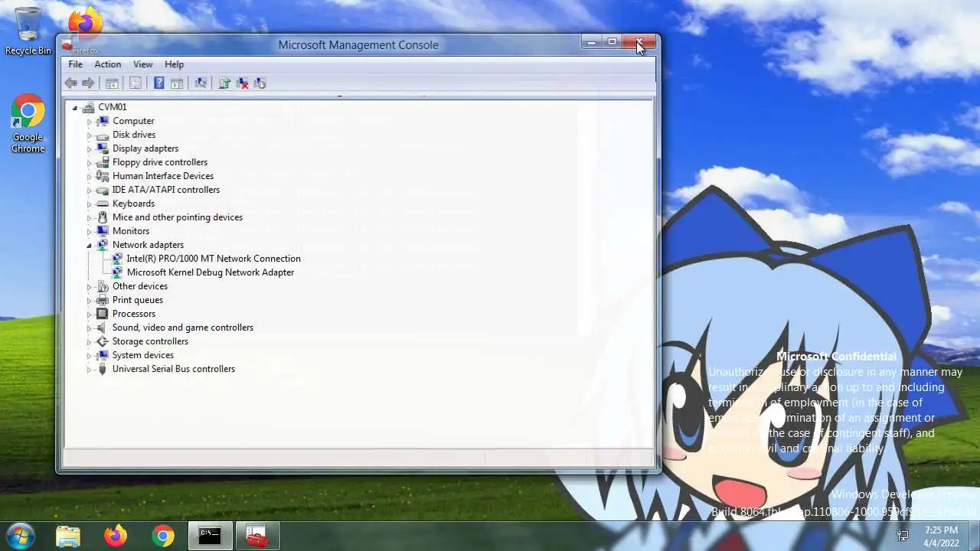Viewport: 980px width, 551px height.
Task: Click the red toolbox taskbar button
Action: tap(256, 536)
